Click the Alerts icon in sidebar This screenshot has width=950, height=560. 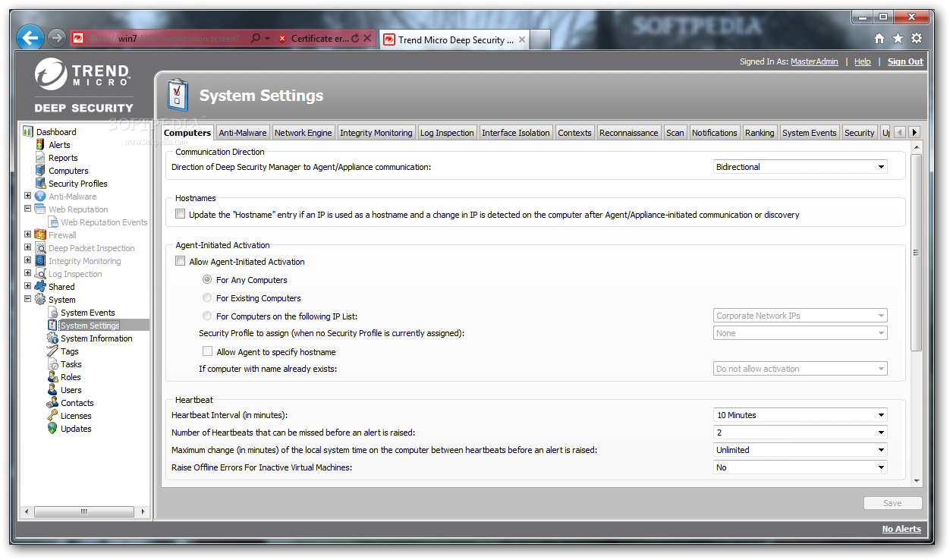click(40, 145)
